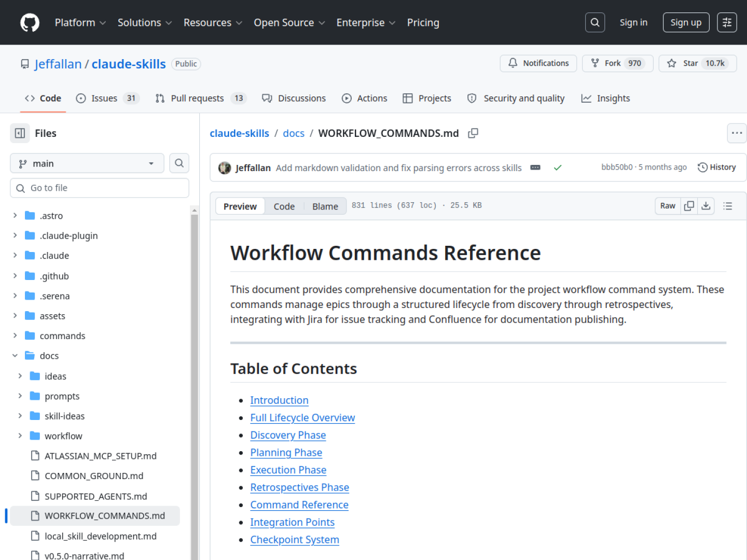Screen dimensions: 747x560
Task: Click the Notifications bell button
Action: point(538,63)
